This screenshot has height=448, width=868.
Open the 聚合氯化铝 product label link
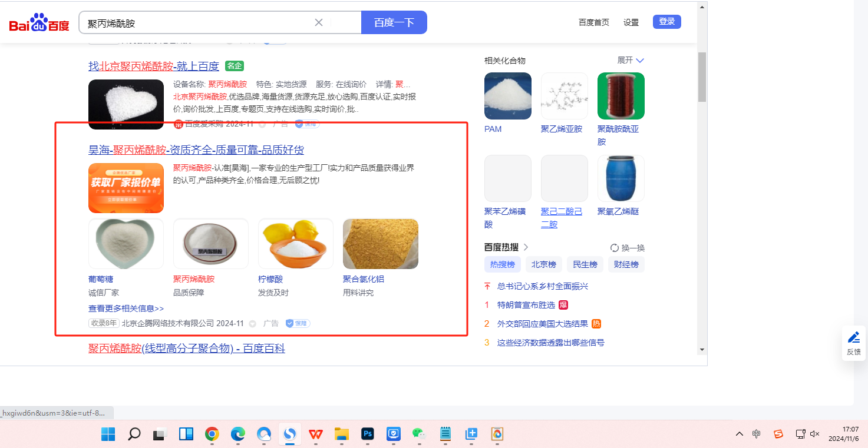click(364, 279)
